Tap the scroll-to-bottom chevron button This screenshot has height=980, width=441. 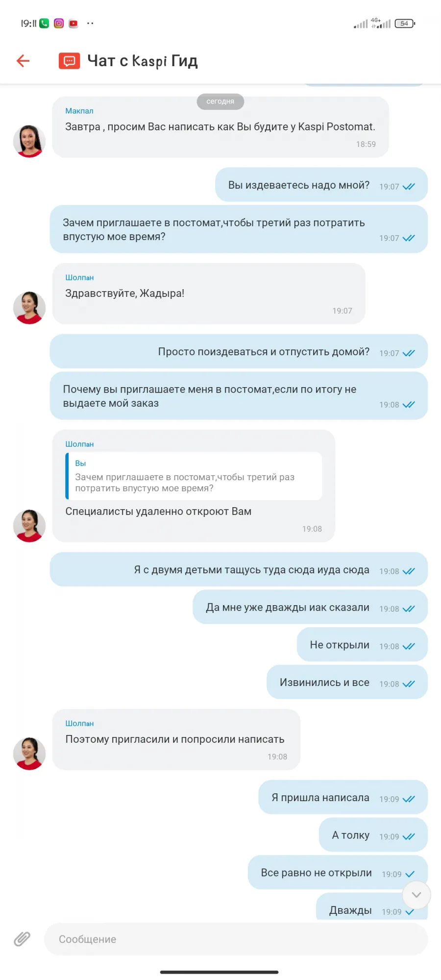tap(416, 895)
